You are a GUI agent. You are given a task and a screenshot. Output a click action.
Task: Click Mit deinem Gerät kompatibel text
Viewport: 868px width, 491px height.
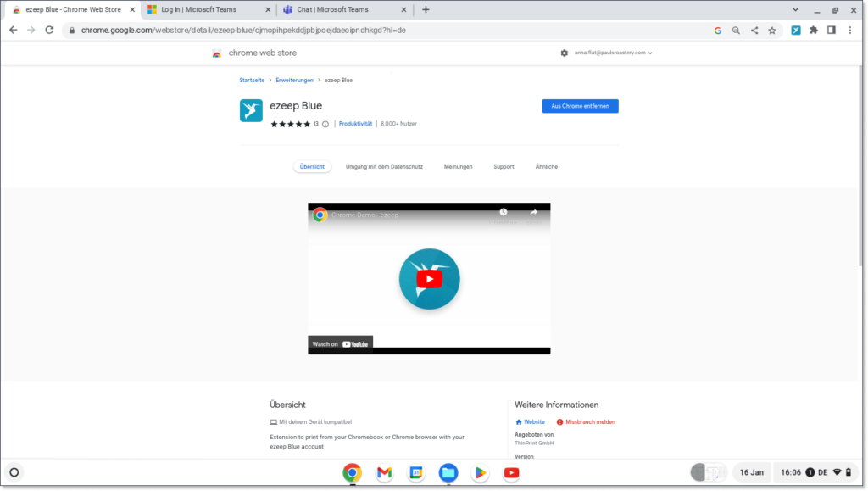coord(315,421)
